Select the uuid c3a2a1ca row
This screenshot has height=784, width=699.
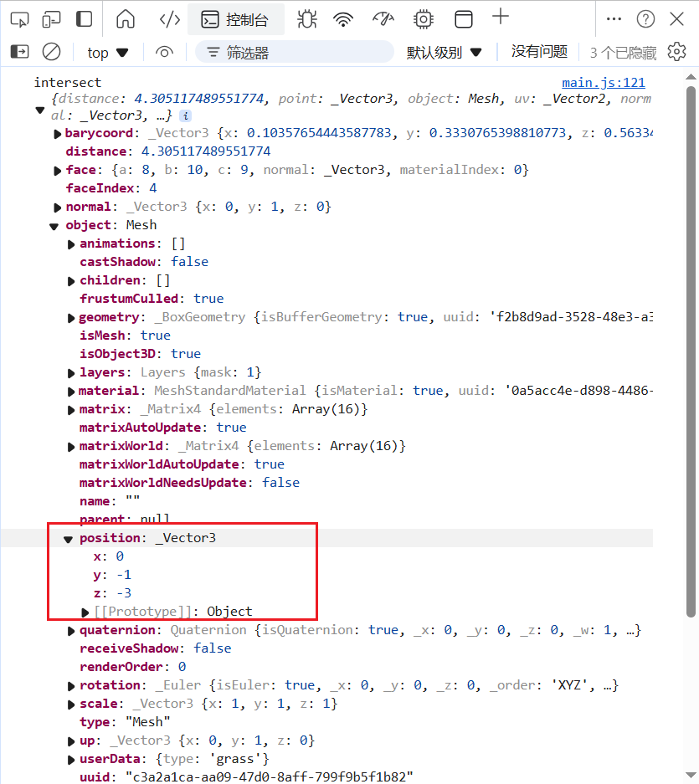(x=247, y=777)
